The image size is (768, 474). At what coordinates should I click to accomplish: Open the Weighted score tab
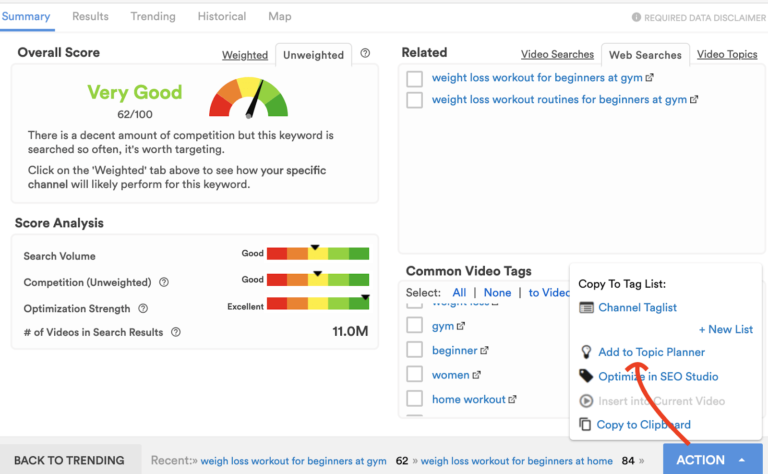click(245, 55)
